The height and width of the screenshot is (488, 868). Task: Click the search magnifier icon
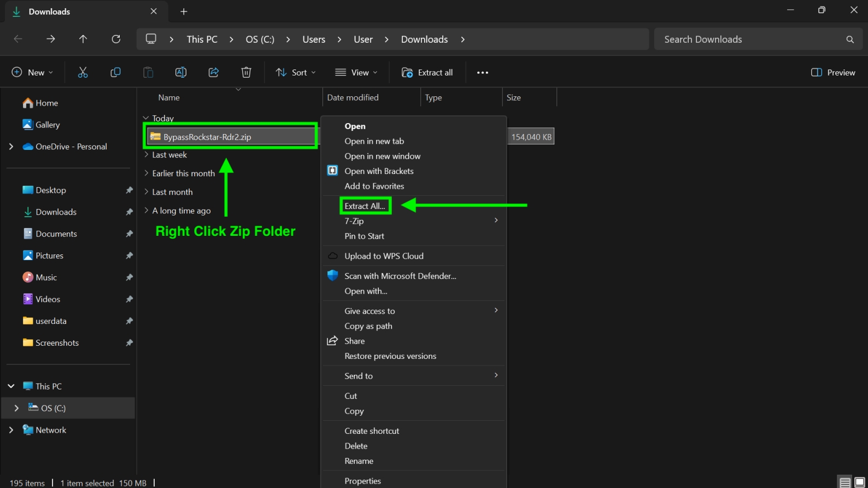850,39
